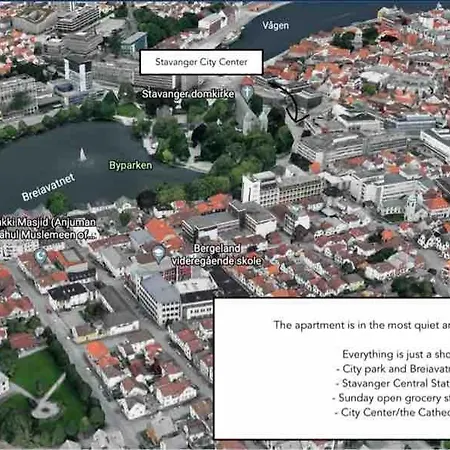
Task: Select the Vågen harbor label
Action: [x=275, y=26]
